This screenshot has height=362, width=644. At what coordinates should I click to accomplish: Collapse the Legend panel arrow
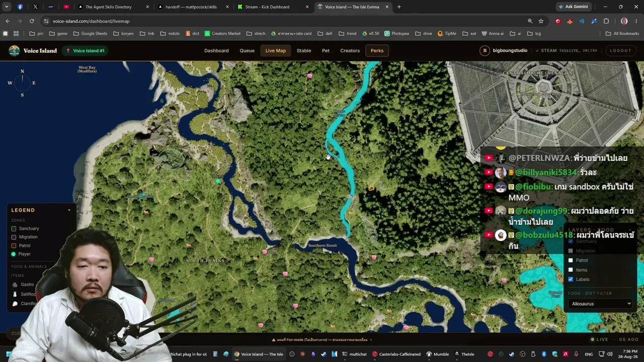coord(69,210)
